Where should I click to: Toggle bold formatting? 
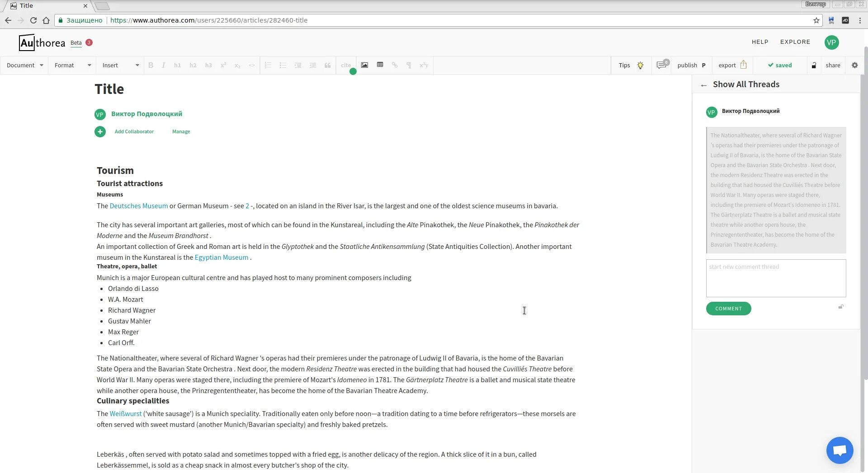coord(151,65)
